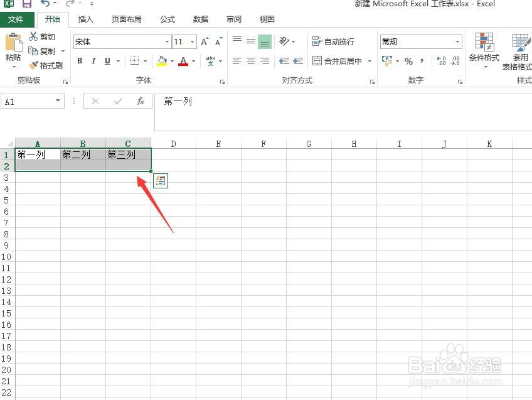The width and height of the screenshot is (532, 400).
Task: Expand the Name Box dropdown arrow
Action: [x=58, y=100]
